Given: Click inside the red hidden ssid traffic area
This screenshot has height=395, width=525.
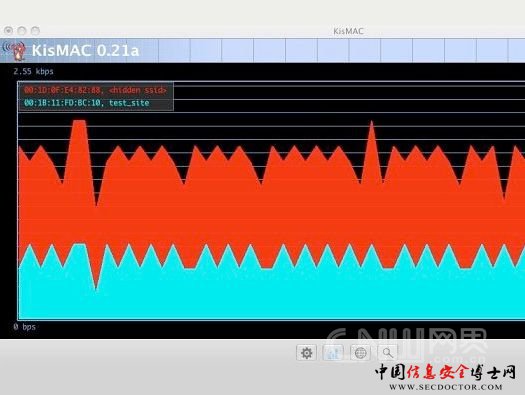Looking at the screenshot, I should (268, 218).
